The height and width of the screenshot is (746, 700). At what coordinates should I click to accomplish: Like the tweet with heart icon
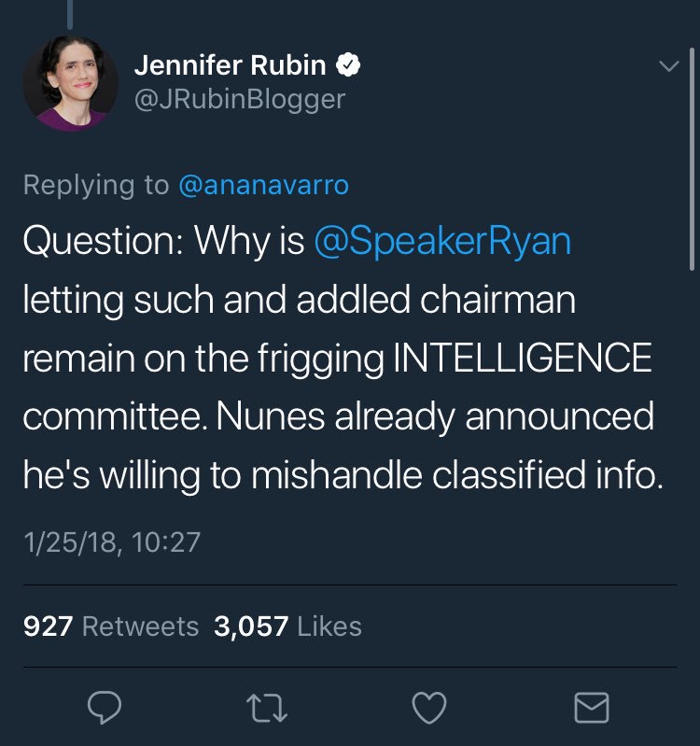[x=428, y=709]
